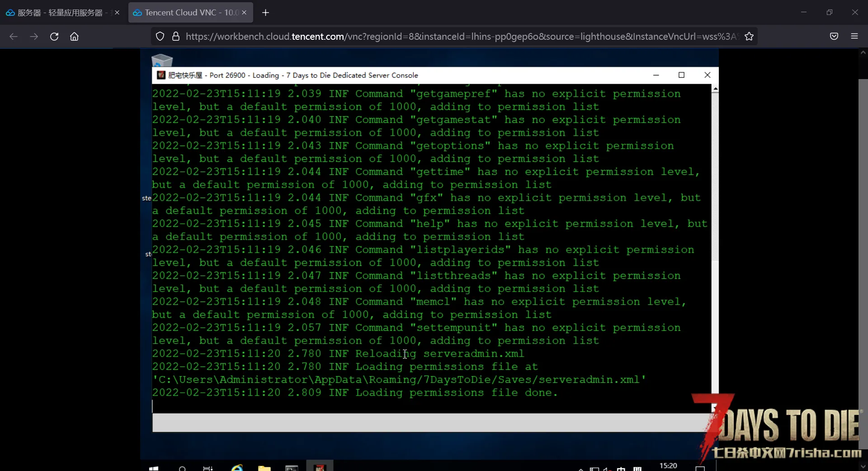This screenshot has width=868, height=471.
Task: Open Task View on the taskbar
Action: (208, 468)
